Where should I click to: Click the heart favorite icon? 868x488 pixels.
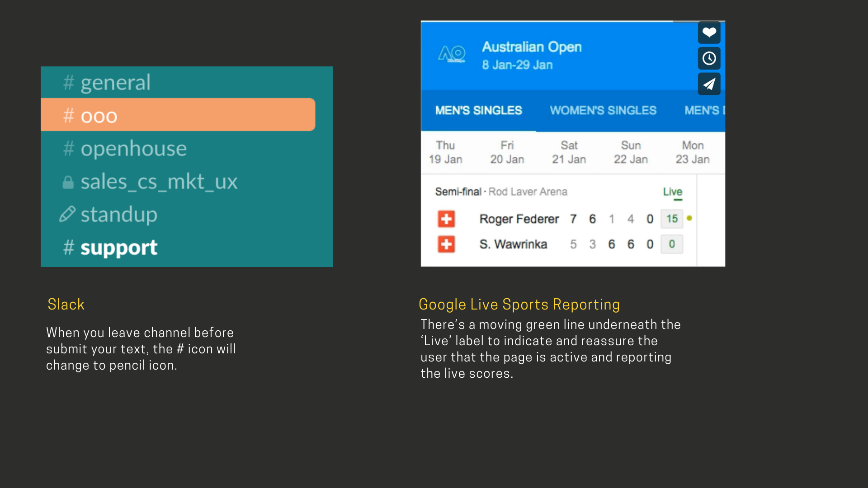709,33
